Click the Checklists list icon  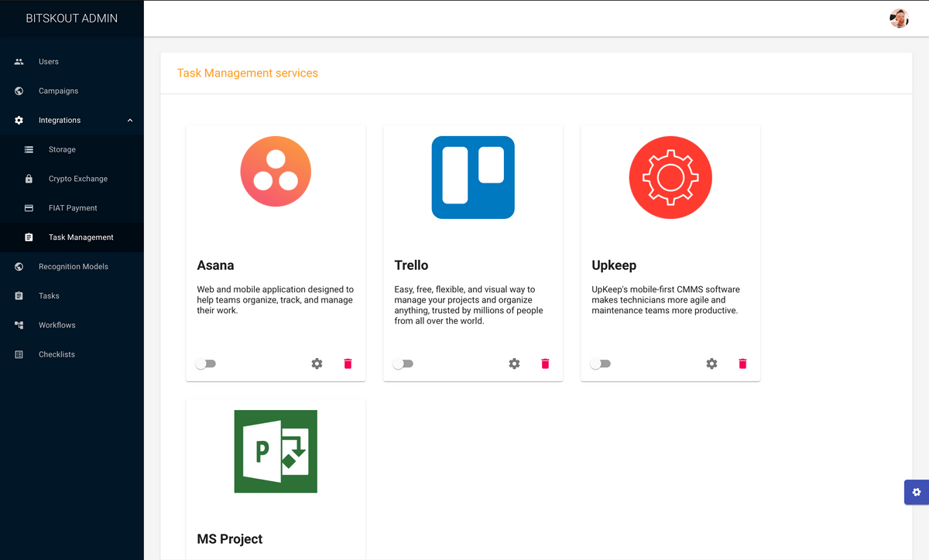(x=19, y=354)
